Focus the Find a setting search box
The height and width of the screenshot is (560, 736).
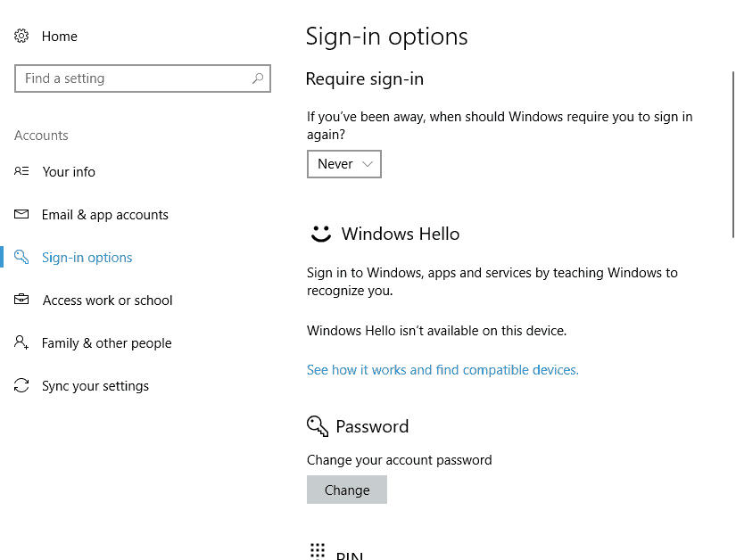point(143,78)
